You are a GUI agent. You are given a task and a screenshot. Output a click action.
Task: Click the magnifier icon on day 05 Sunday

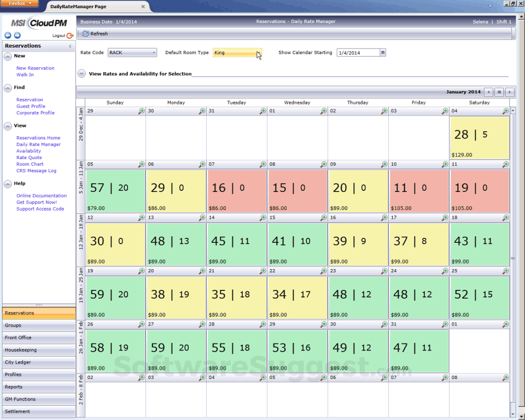pos(142,164)
